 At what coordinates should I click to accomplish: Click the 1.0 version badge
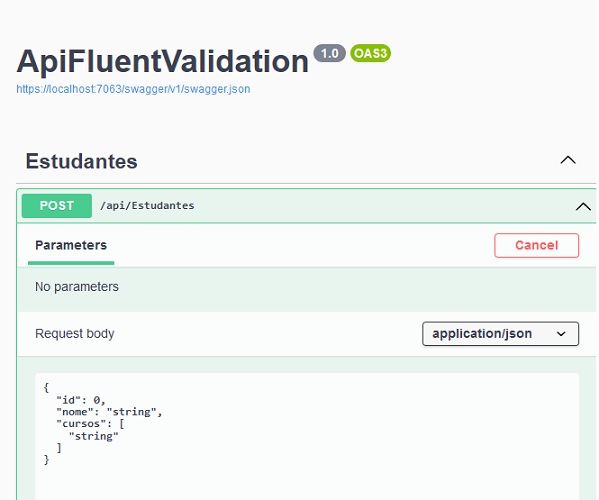[x=329, y=53]
